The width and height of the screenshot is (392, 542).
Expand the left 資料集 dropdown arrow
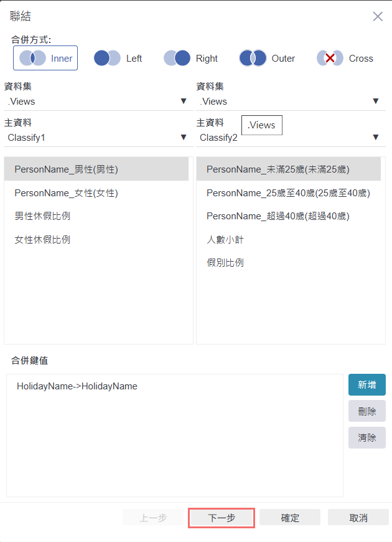pyautogui.click(x=184, y=101)
